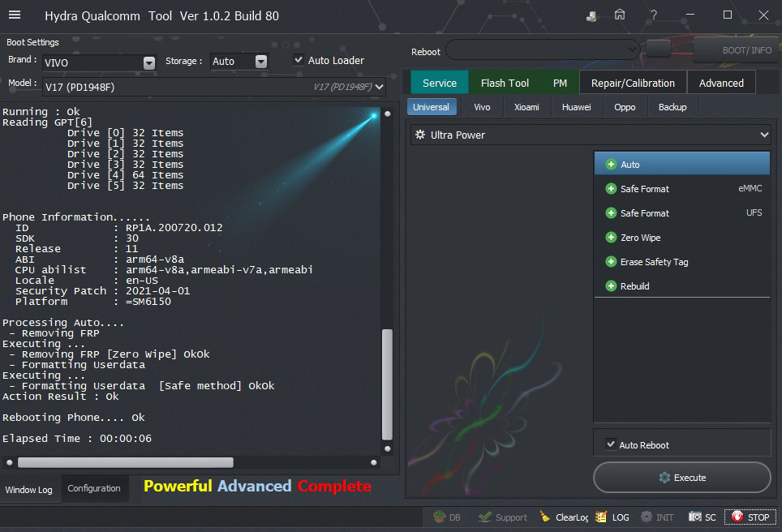Click the gear icon on Execute button
Viewport: 782px width, 532px height.
click(x=664, y=478)
